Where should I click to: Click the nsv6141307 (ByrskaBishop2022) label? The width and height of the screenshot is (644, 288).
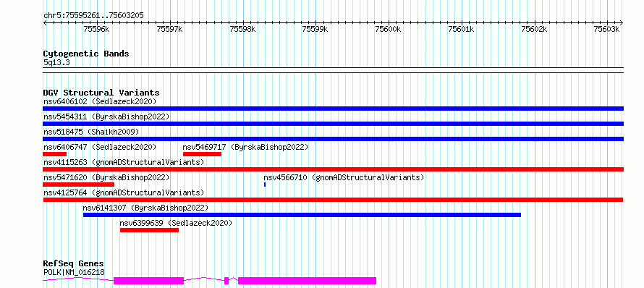point(145,208)
